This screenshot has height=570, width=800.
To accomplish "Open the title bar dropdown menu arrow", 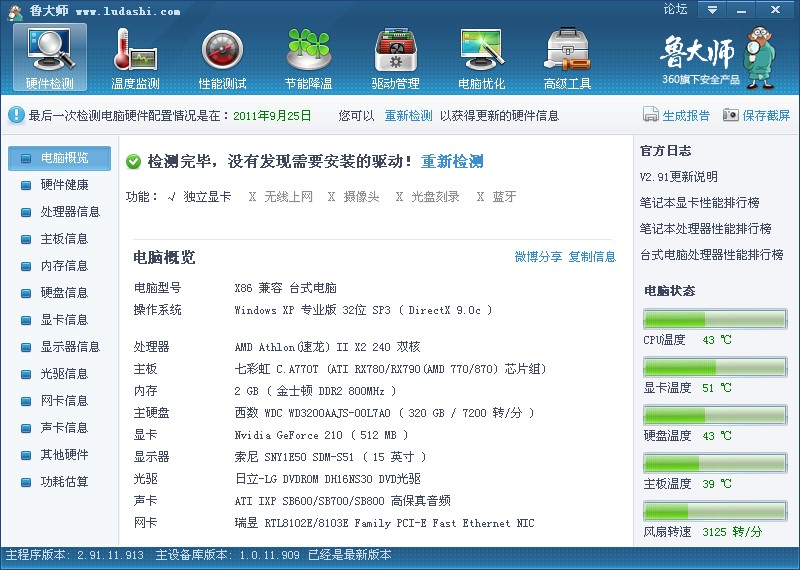I will (712, 10).
